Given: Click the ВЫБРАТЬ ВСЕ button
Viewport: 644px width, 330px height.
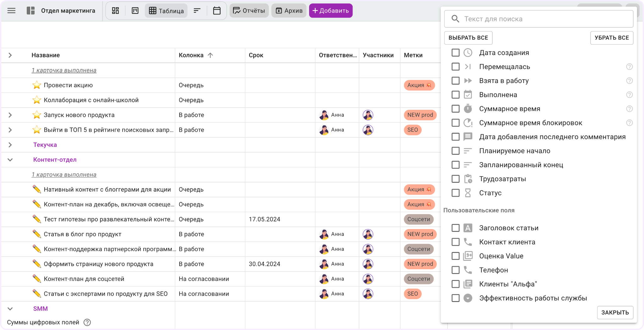Looking at the screenshot, I should [468, 38].
